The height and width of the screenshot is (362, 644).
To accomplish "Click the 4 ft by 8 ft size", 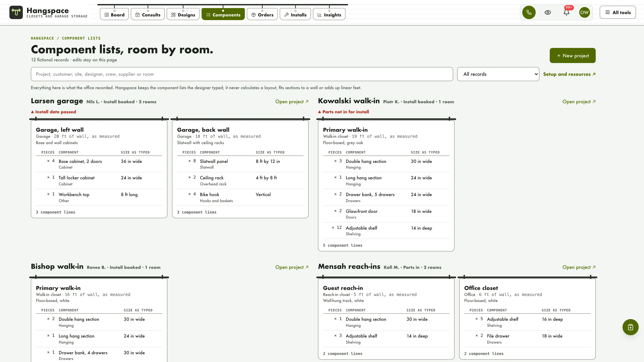I will 266,178.
